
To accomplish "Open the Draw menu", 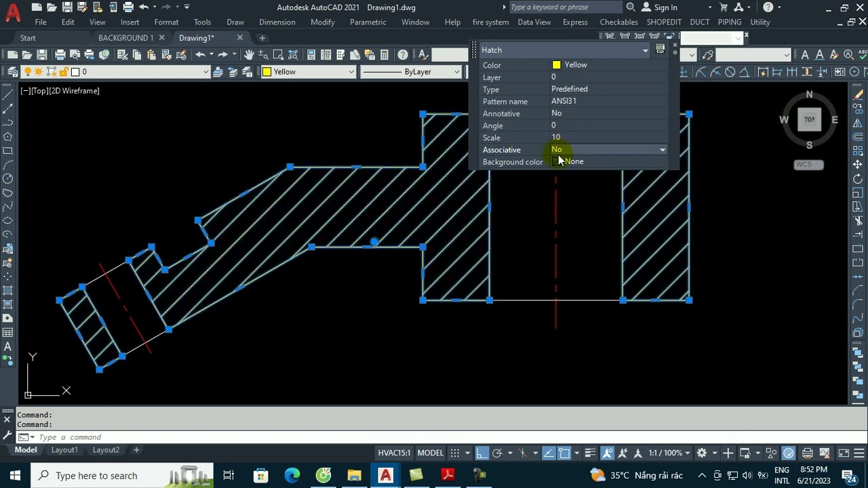I will 235,22.
